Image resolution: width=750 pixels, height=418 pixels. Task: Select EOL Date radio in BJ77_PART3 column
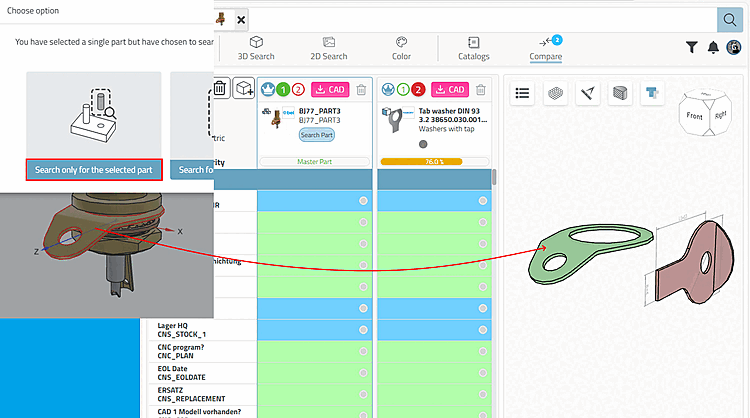(363, 373)
